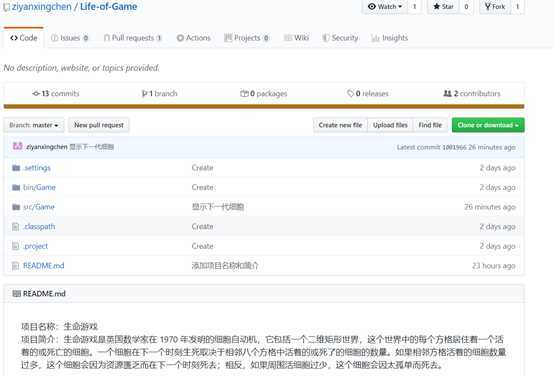Click the '26 minutes ago' timestamp on src/Game row
Screen dimensions: 554x376
(490, 207)
